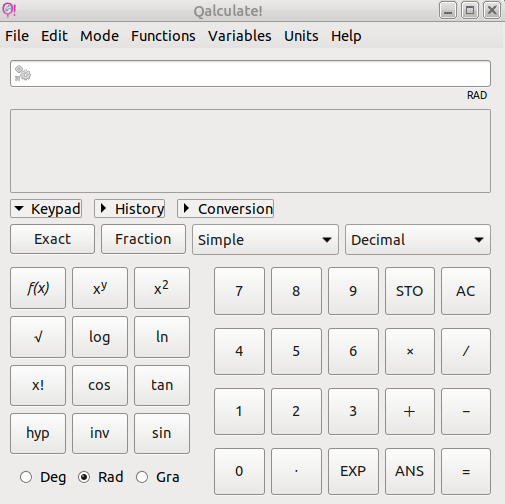
Task: Click the cos button
Action: pos(100,385)
